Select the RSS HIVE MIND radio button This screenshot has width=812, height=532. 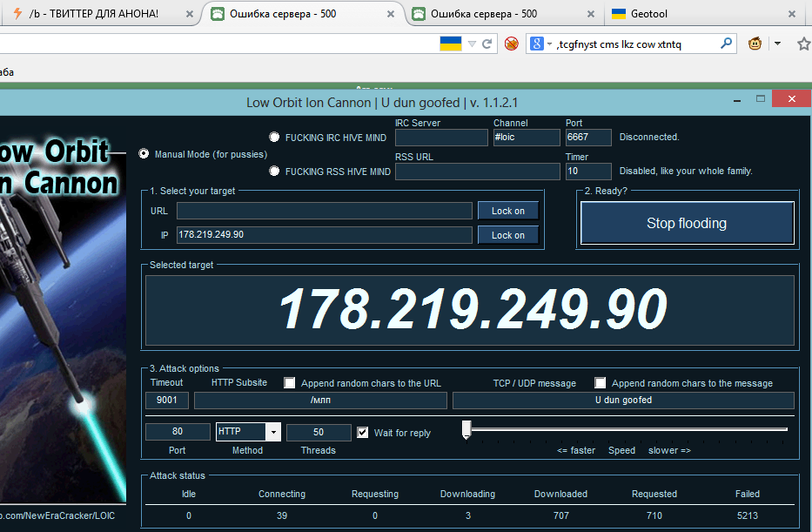pyautogui.click(x=274, y=171)
